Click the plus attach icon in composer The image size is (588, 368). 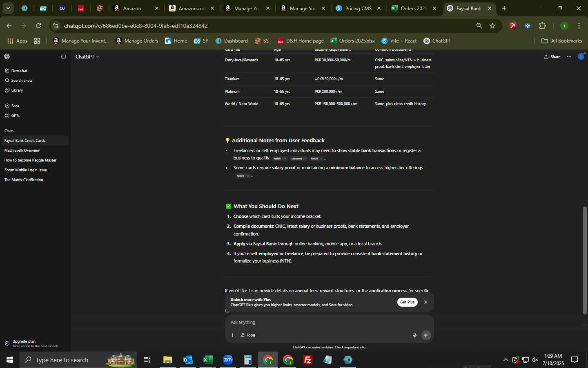[x=232, y=335]
